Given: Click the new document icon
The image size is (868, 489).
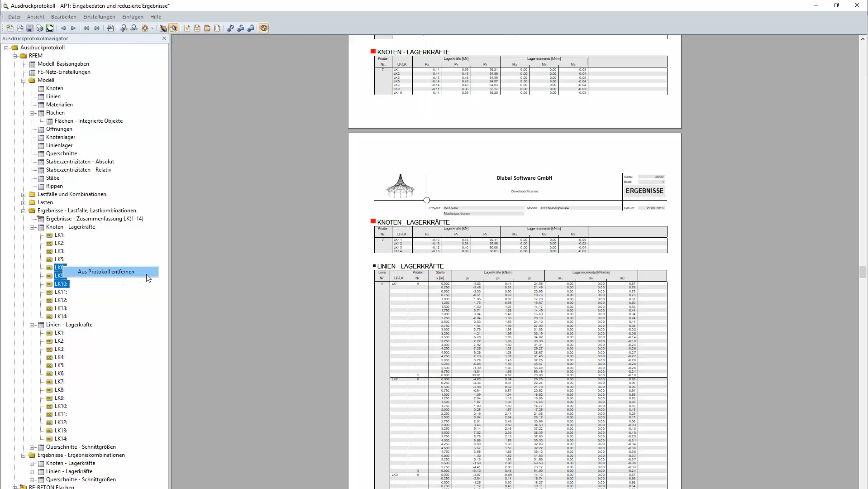Looking at the screenshot, I should click(10, 28).
